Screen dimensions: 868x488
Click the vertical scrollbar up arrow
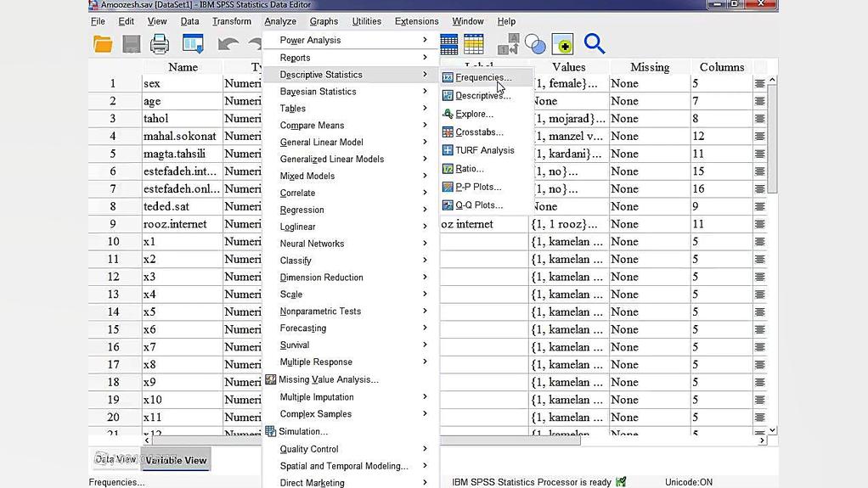pos(772,81)
